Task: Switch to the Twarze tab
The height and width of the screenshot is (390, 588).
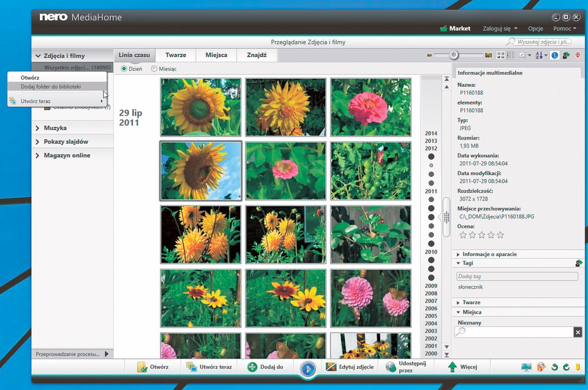Action: (x=175, y=55)
